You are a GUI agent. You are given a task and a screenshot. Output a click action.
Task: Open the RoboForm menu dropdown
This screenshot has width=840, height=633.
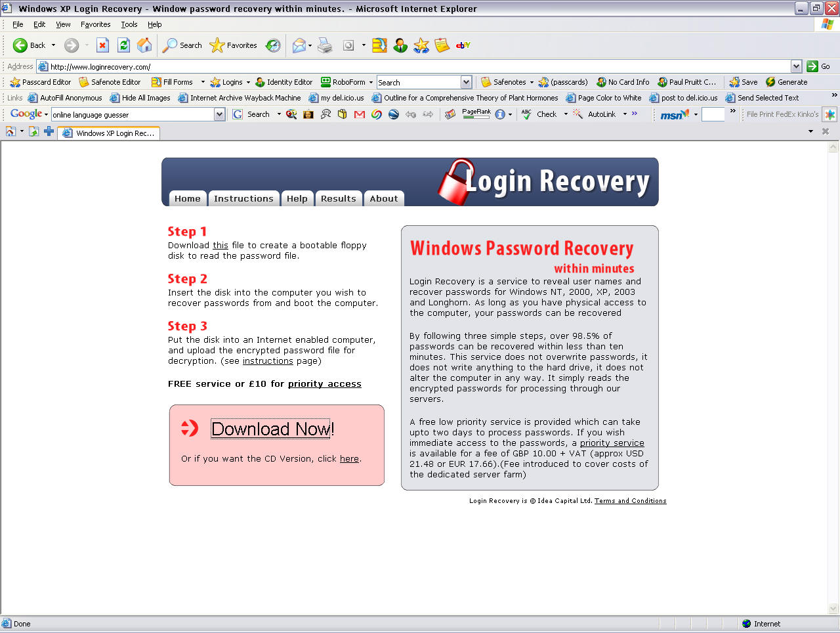(371, 82)
